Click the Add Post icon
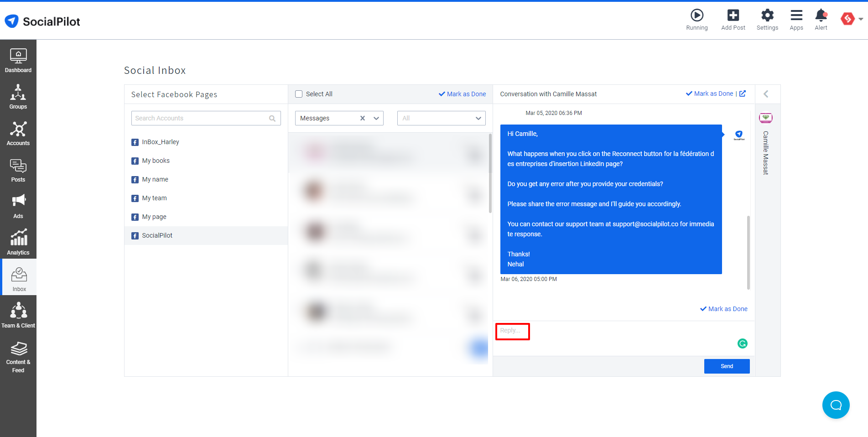 733,15
